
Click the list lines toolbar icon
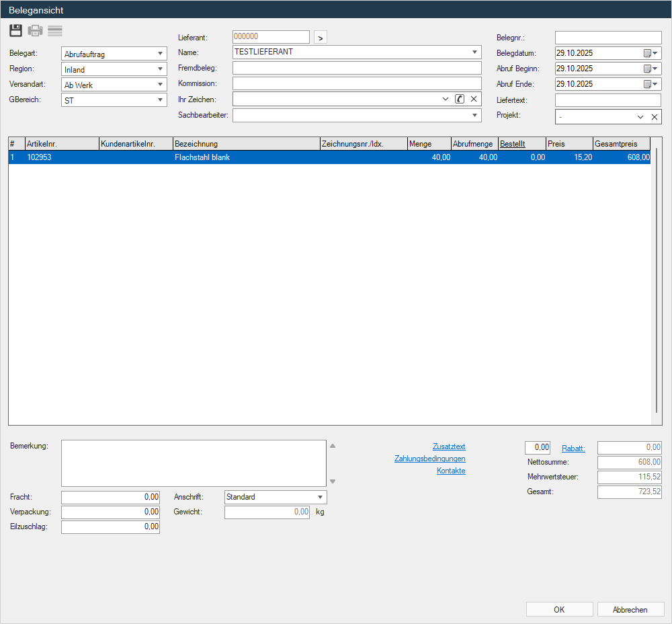[x=55, y=31]
